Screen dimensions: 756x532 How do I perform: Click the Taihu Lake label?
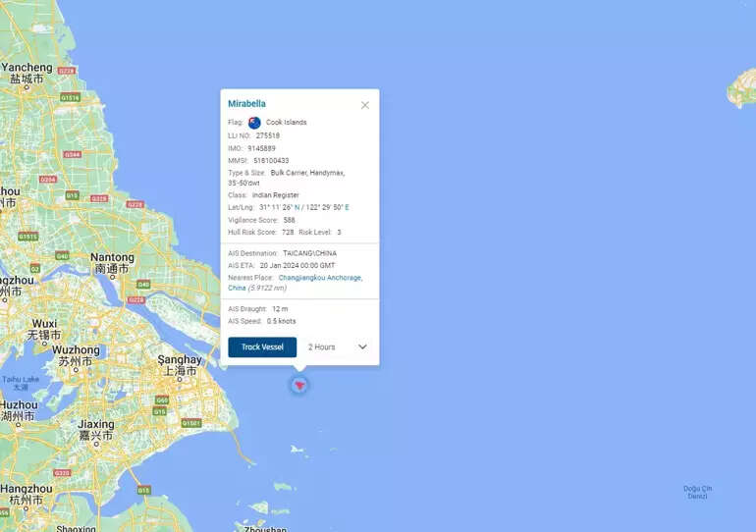20,379
